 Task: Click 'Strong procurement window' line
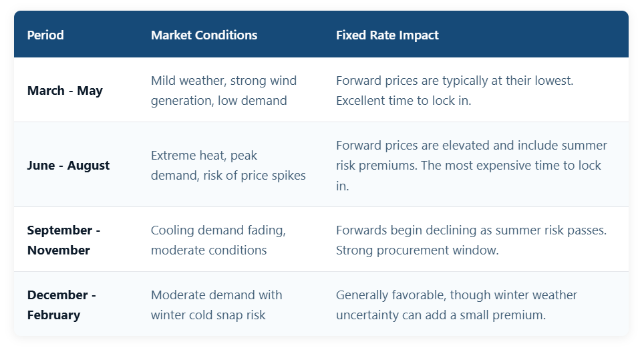(418, 250)
